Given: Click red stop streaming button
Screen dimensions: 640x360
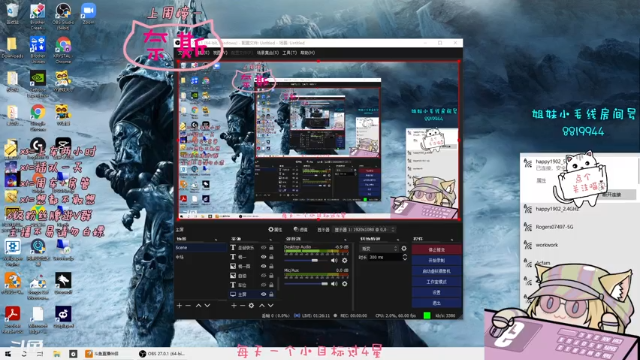Looking at the screenshot, I should pyautogui.click(x=436, y=249).
